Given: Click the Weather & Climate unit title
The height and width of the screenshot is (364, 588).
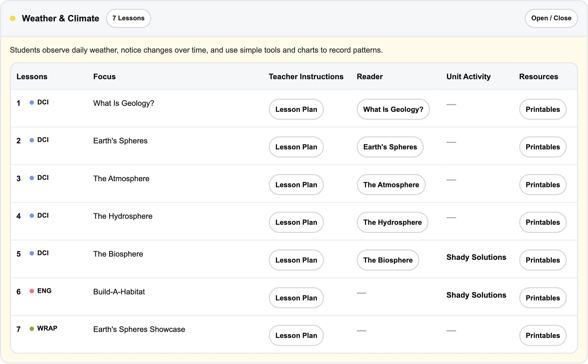Looking at the screenshot, I should [x=61, y=18].
